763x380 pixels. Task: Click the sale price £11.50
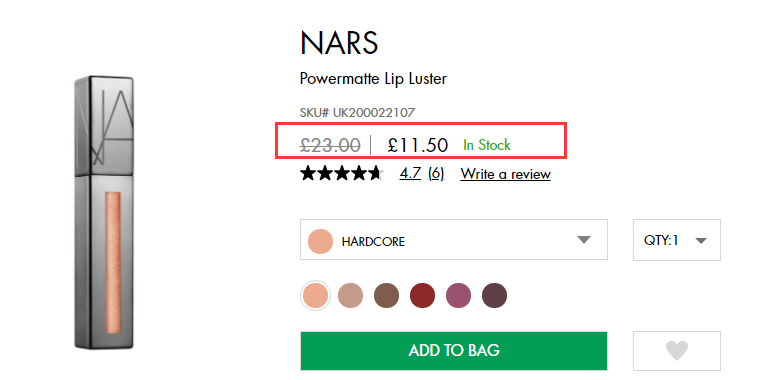(x=418, y=145)
